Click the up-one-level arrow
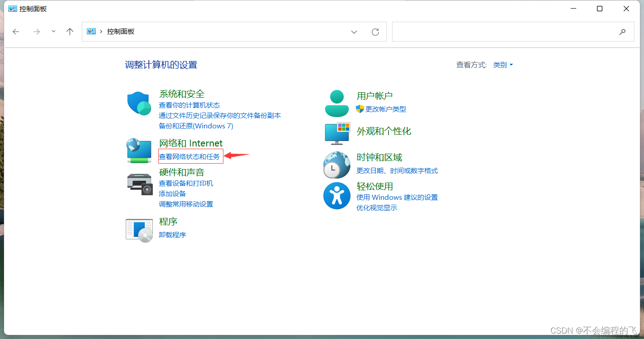This screenshot has height=339, width=644. (x=70, y=32)
